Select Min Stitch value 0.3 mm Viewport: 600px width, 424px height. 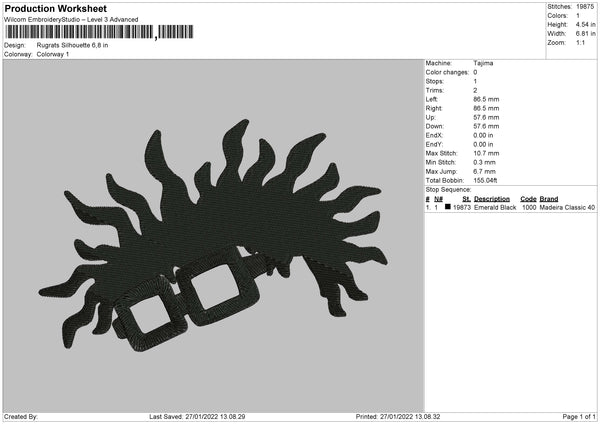(x=484, y=162)
